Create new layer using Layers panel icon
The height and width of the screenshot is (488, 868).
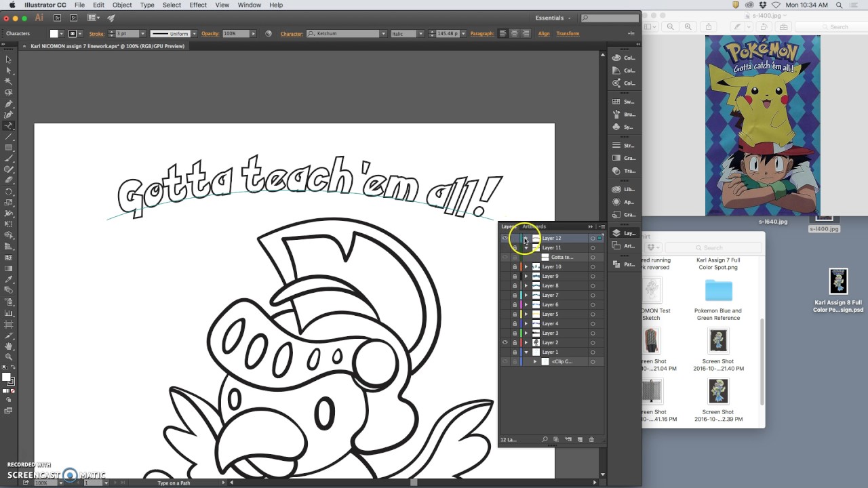click(x=580, y=440)
